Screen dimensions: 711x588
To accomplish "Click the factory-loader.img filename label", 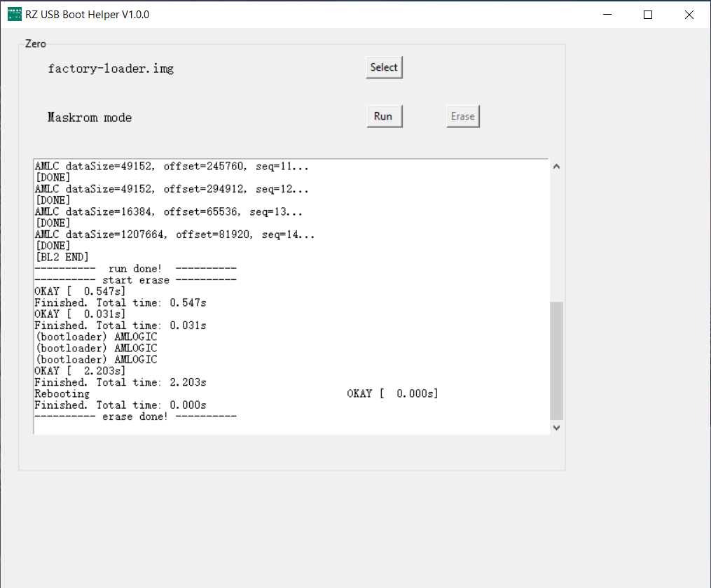I will pyautogui.click(x=111, y=68).
